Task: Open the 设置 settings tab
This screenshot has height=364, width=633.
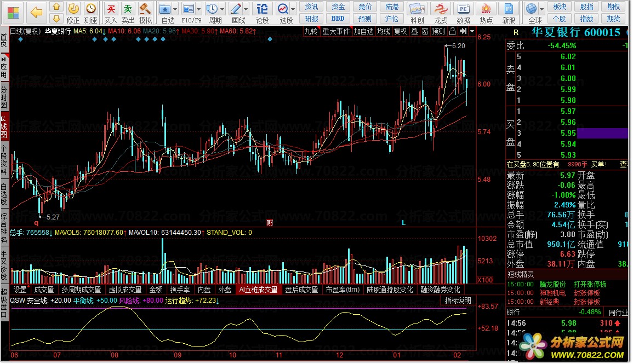Action: (x=20, y=290)
